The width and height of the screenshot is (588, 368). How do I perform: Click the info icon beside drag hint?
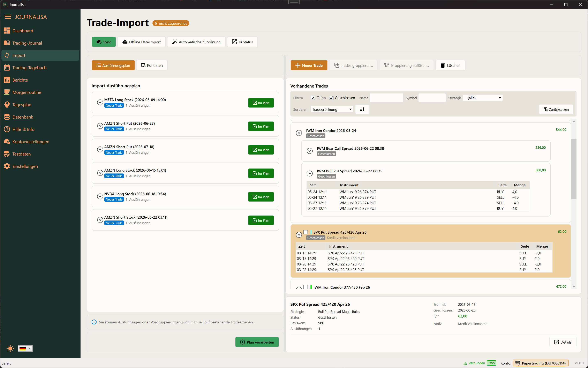(94, 322)
